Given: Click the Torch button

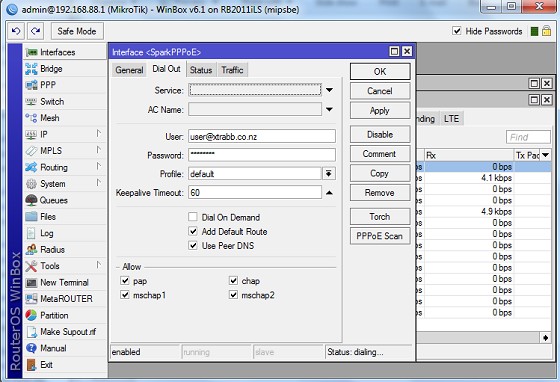Looking at the screenshot, I should [x=380, y=216].
